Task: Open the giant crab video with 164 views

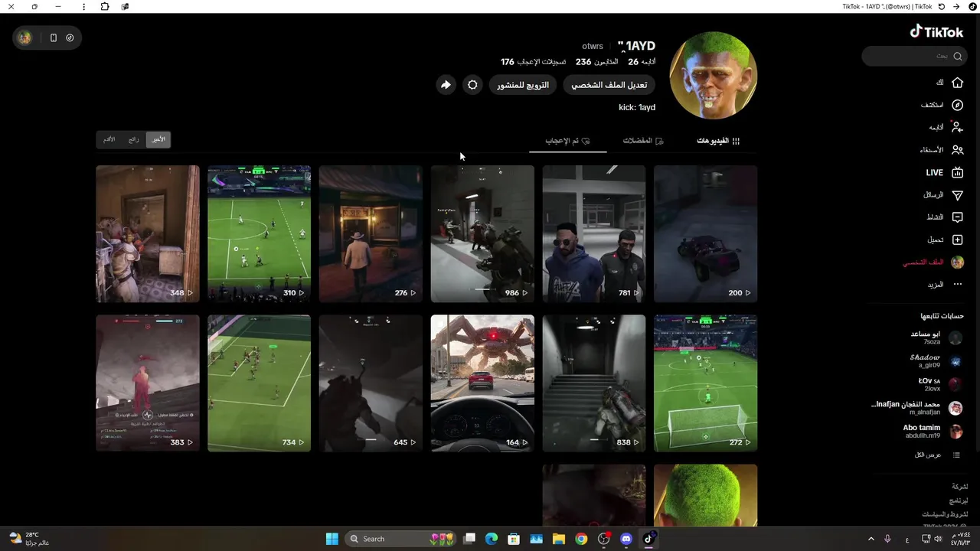Action: [482, 383]
